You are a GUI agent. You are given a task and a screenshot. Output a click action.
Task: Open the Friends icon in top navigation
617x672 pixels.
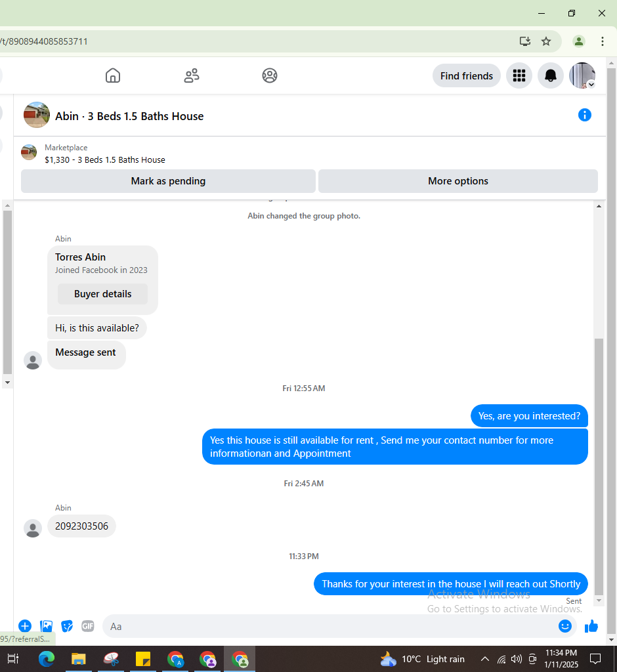pyautogui.click(x=191, y=75)
